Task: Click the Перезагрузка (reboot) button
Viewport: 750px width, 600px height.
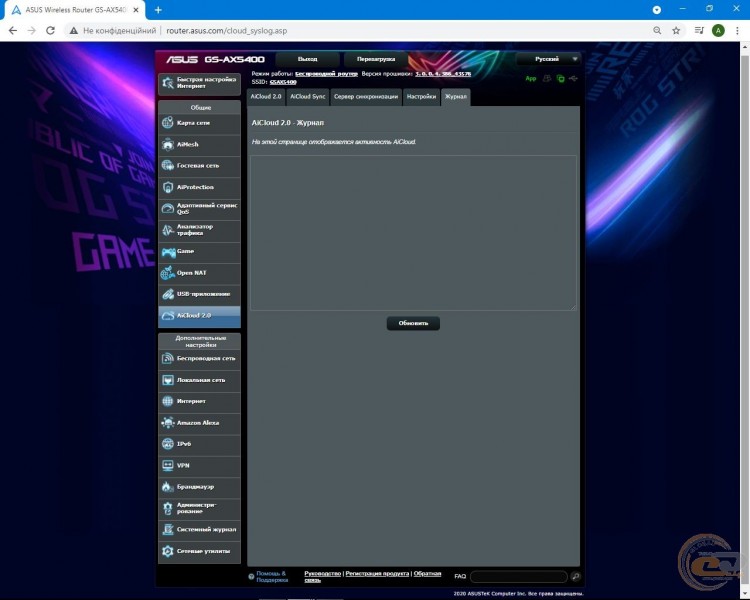Action: 376,59
